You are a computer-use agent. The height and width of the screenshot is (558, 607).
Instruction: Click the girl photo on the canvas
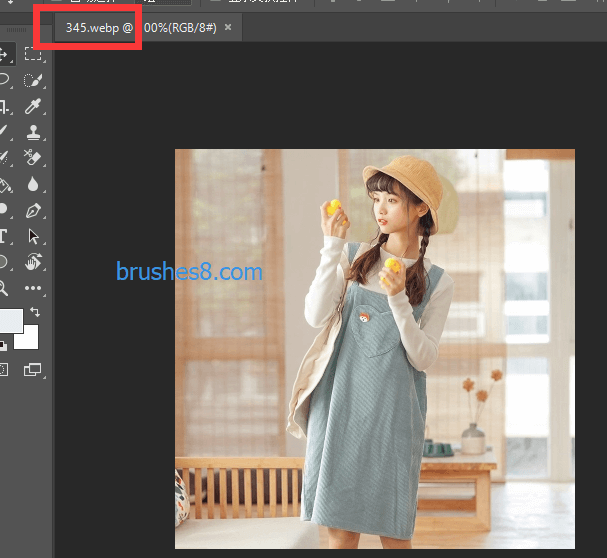pyautogui.click(x=374, y=348)
